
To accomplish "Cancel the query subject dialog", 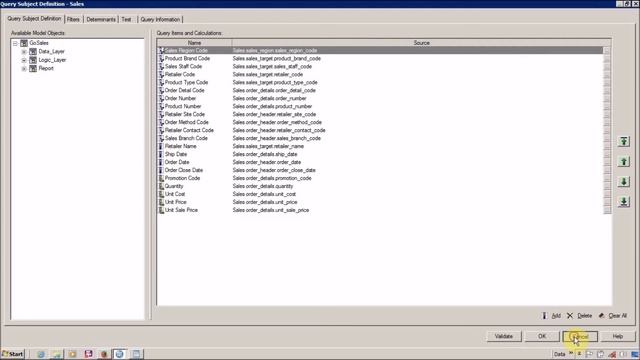I will click(x=580, y=336).
